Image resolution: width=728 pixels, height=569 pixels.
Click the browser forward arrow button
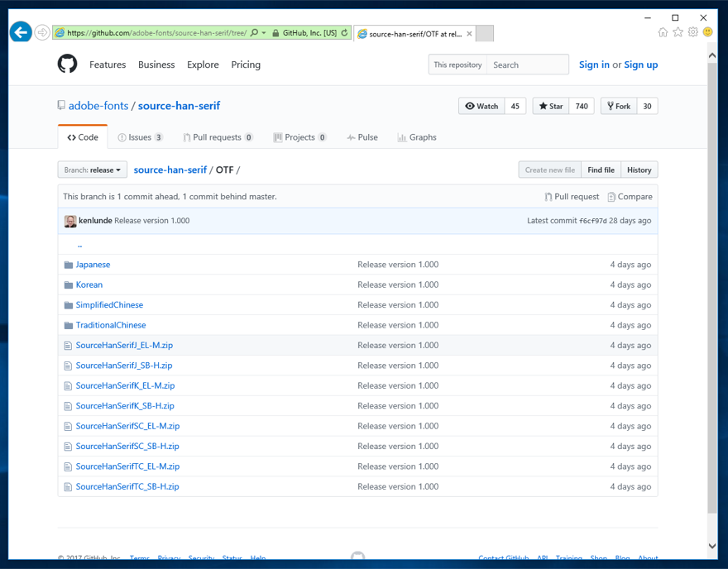point(42,32)
